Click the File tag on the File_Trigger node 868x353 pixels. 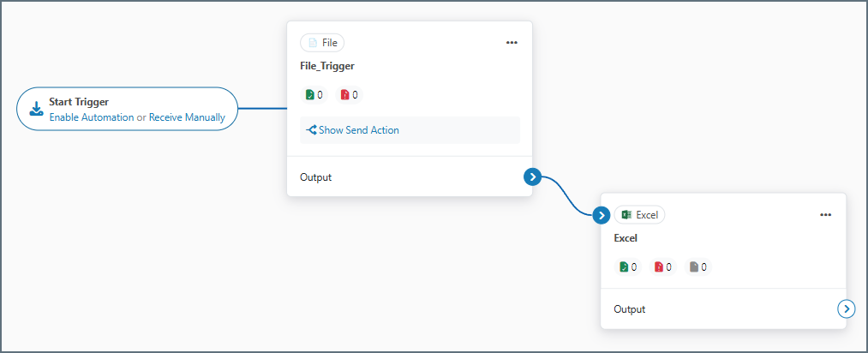pos(322,43)
